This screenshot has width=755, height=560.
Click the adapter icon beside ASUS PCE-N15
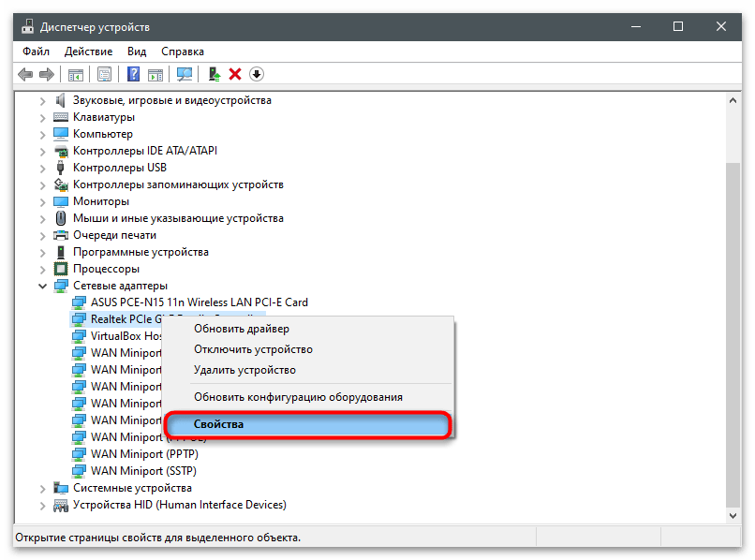79,302
